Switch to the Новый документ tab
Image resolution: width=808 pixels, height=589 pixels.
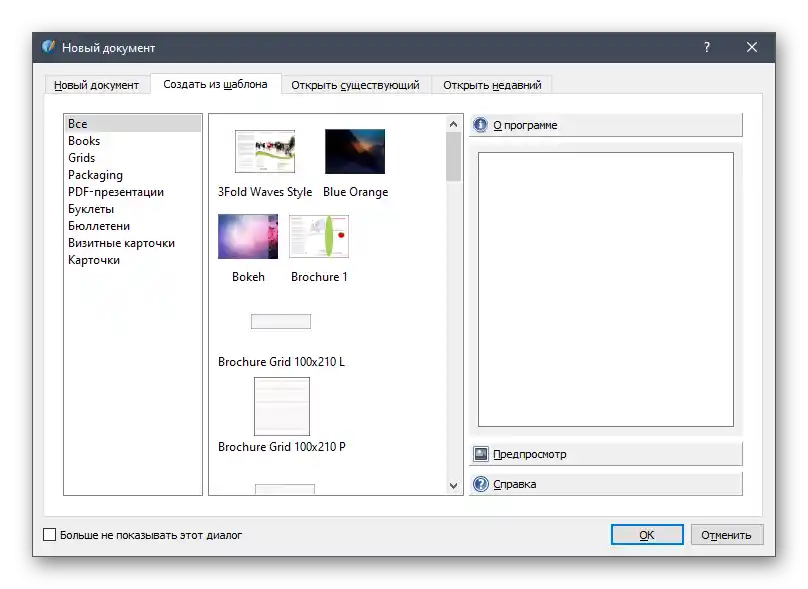(x=97, y=85)
